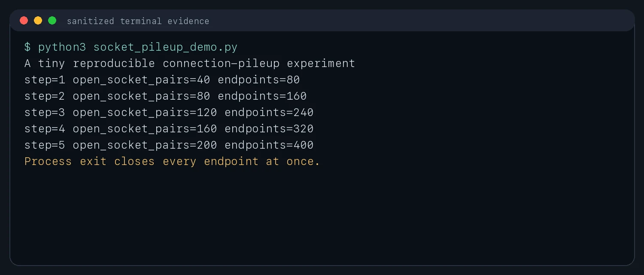The width and height of the screenshot is (644, 275).
Task: Click the green maximize window dot
Action: tap(52, 21)
